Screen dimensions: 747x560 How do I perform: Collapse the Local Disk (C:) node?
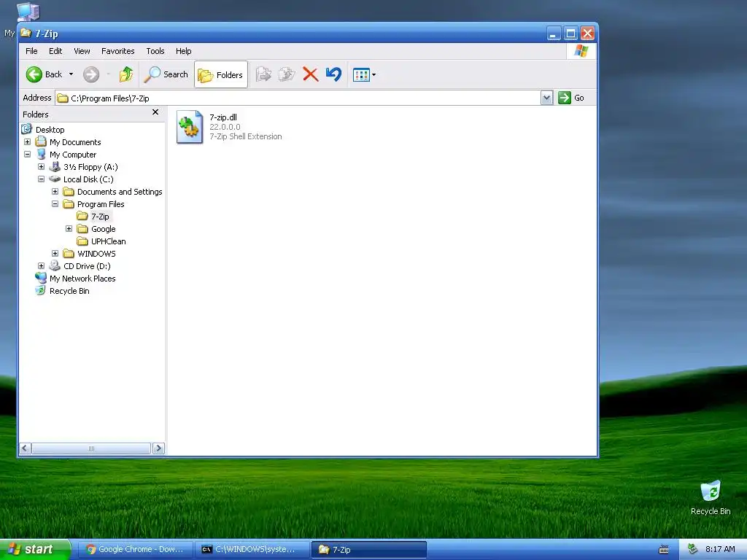pos(41,179)
